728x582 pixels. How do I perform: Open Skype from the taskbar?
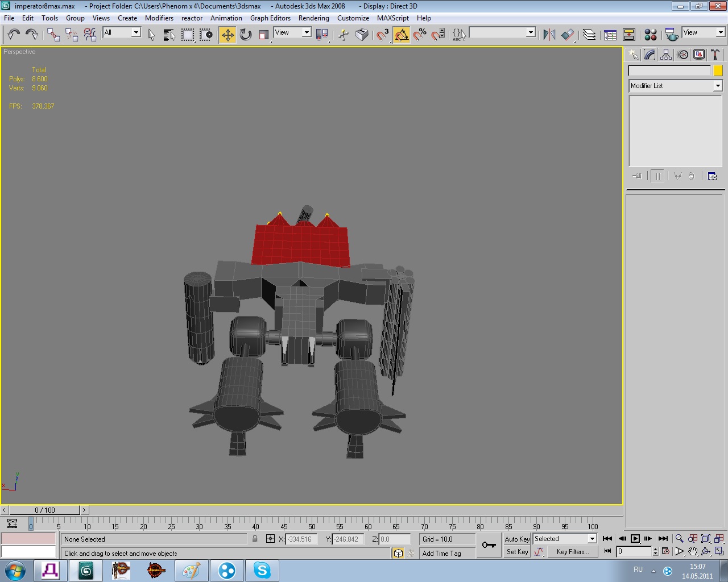click(x=262, y=570)
